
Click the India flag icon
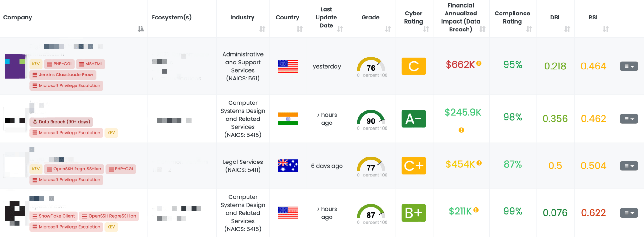(288, 119)
